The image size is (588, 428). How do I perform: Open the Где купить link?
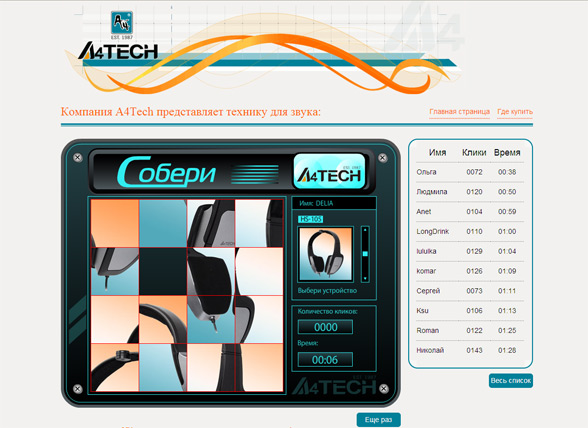(515, 111)
